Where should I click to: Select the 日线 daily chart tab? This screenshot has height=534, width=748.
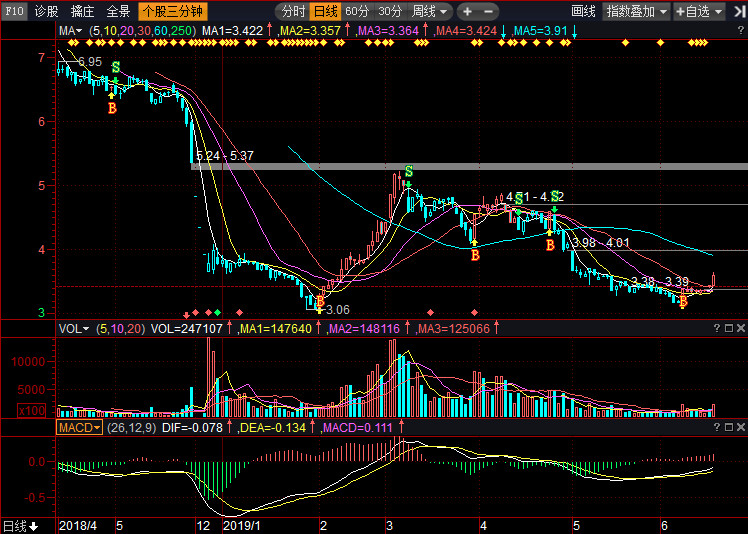click(x=325, y=11)
